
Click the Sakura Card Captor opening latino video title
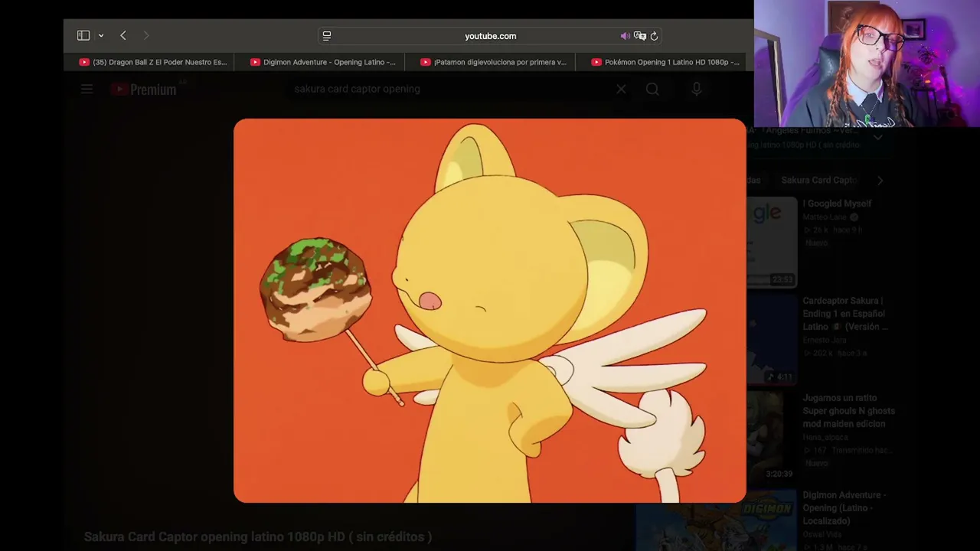tap(258, 536)
